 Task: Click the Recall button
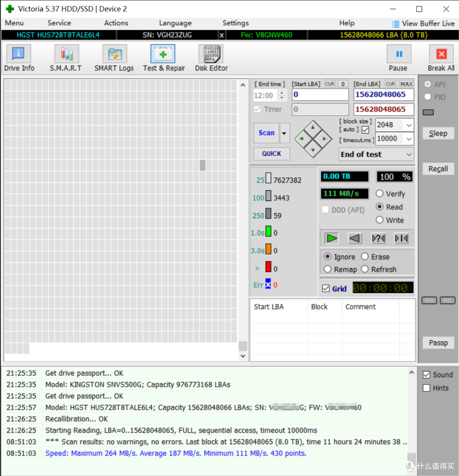[438, 169]
